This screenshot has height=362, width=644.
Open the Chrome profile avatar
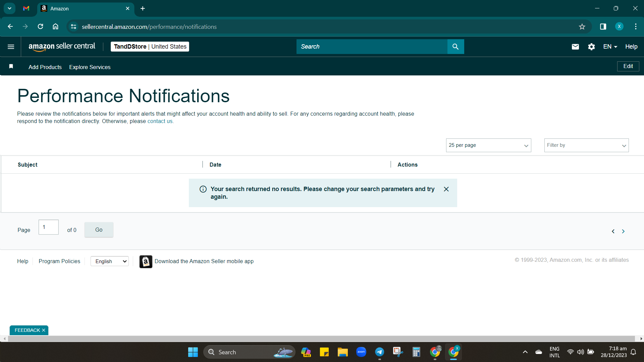(619, 26)
